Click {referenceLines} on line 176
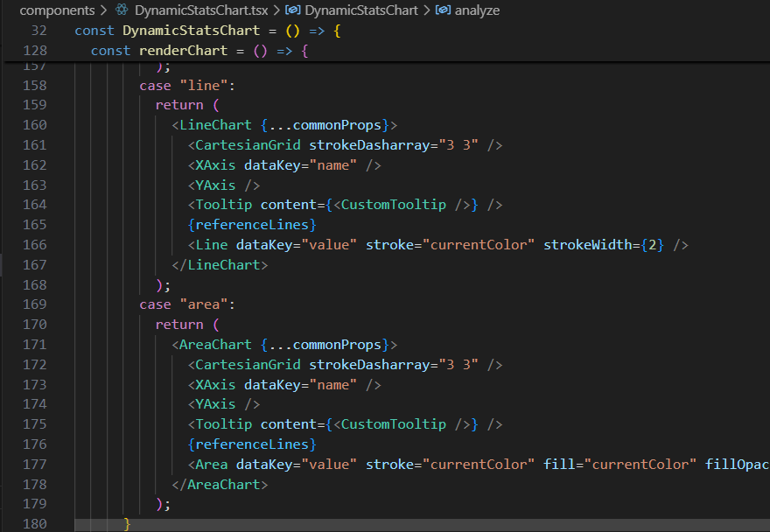Image resolution: width=770 pixels, height=532 pixels. 252,444
